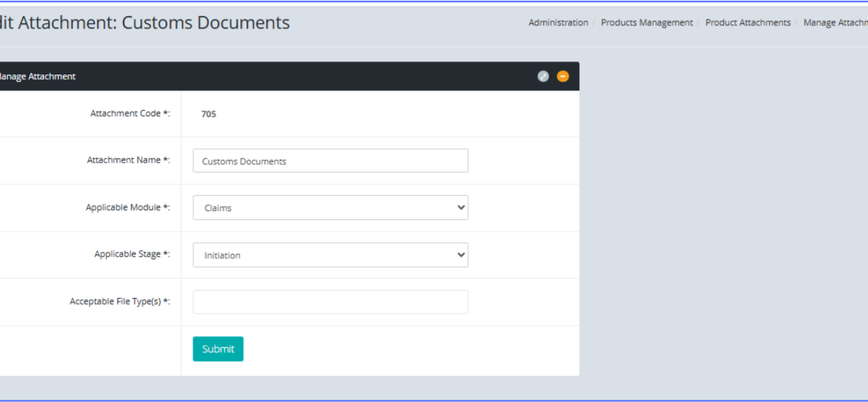
Task: Go to Administration breadcrumb
Action: 558,22
